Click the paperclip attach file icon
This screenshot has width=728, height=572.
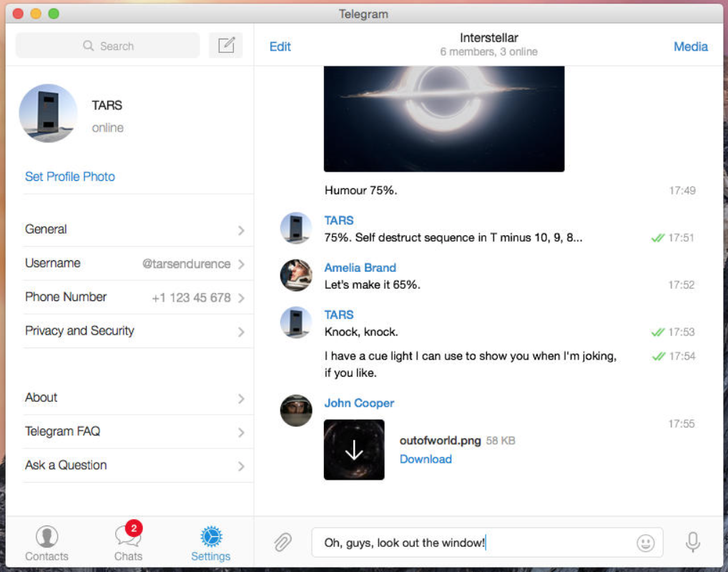point(282,543)
